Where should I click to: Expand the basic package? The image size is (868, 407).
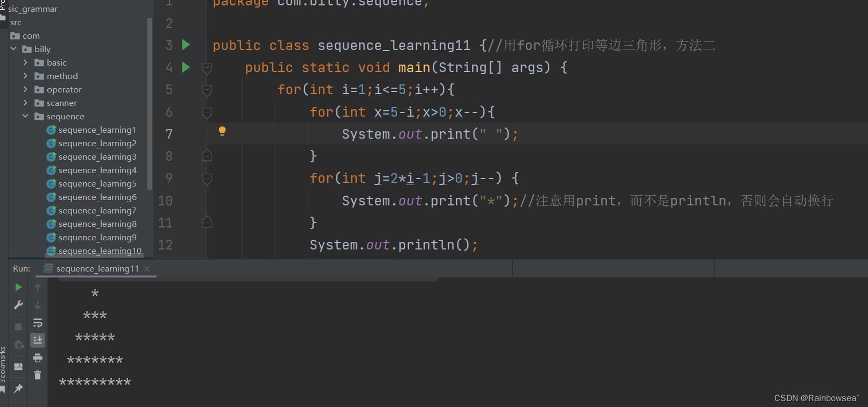point(25,62)
